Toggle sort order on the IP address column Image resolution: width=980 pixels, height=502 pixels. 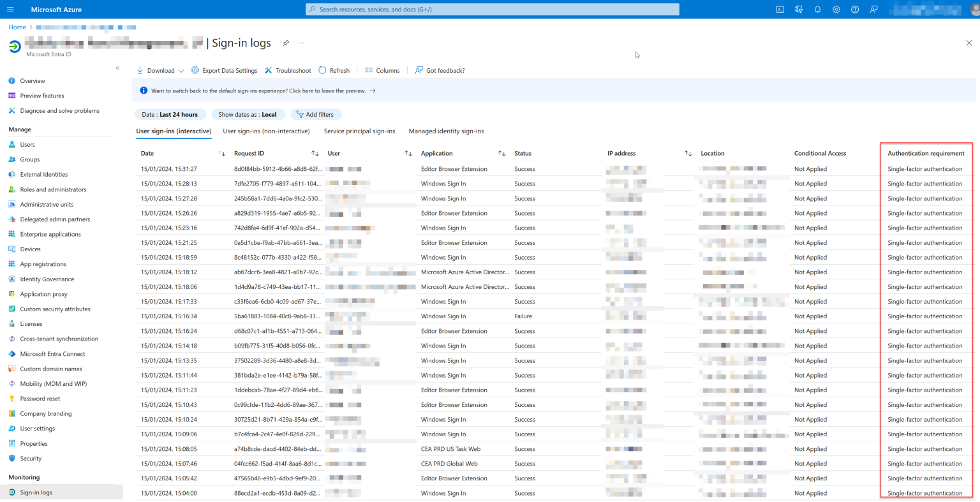click(687, 153)
